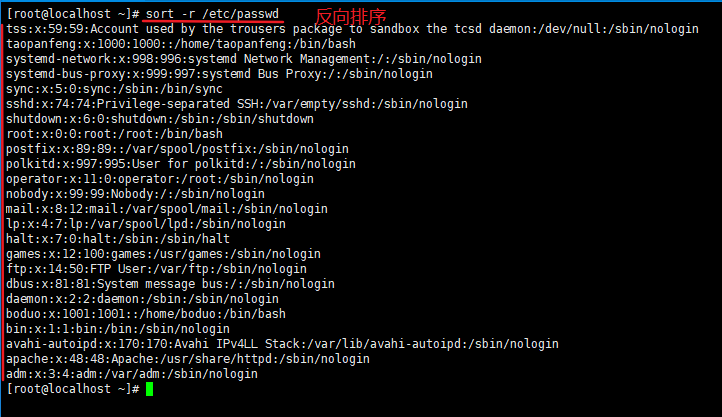Click the mail:x:8:12 output line
Screen dimensions: 722x417
[167, 209]
